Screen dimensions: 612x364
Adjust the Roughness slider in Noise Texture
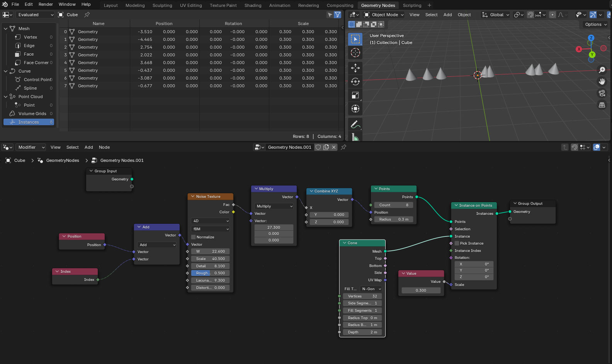click(210, 273)
